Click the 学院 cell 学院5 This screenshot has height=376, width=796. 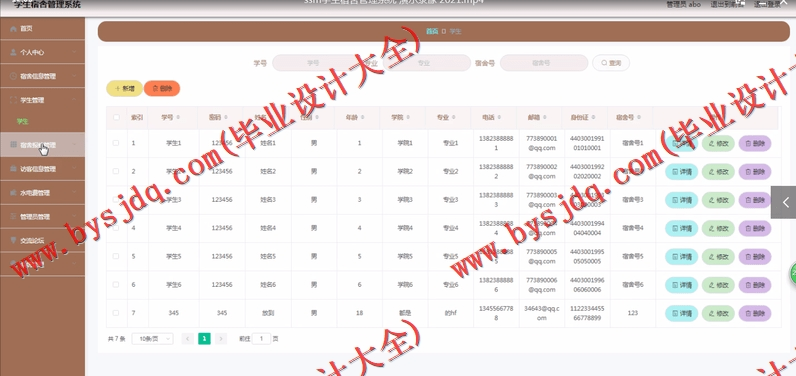[x=406, y=256]
